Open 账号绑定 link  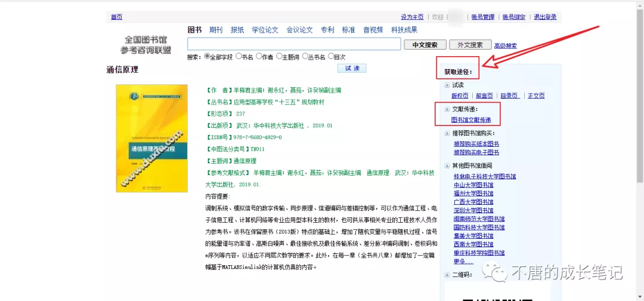tap(514, 17)
